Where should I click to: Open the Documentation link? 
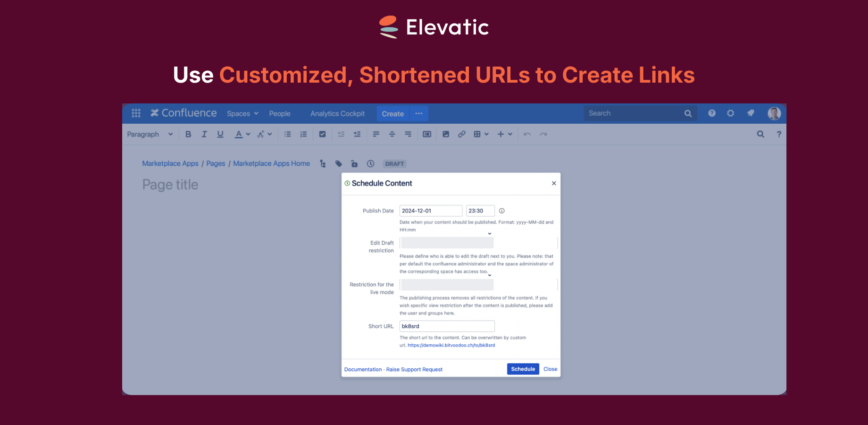pos(363,369)
